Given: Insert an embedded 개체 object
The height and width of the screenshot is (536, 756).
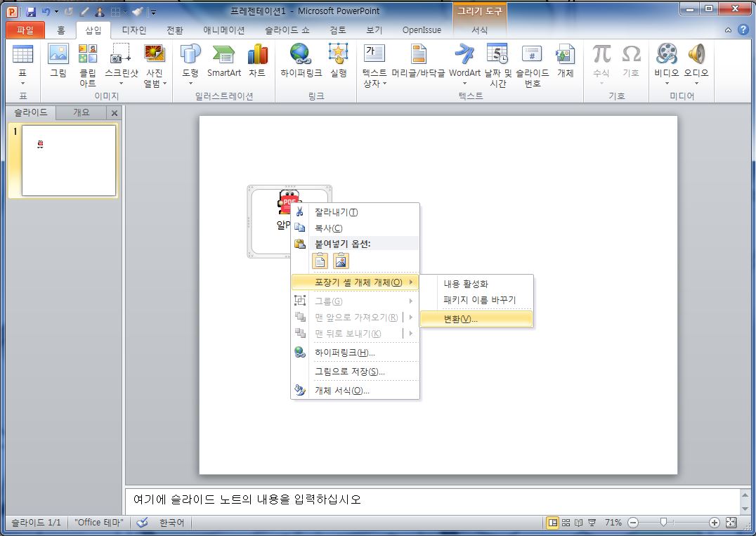Looking at the screenshot, I should point(565,60).
